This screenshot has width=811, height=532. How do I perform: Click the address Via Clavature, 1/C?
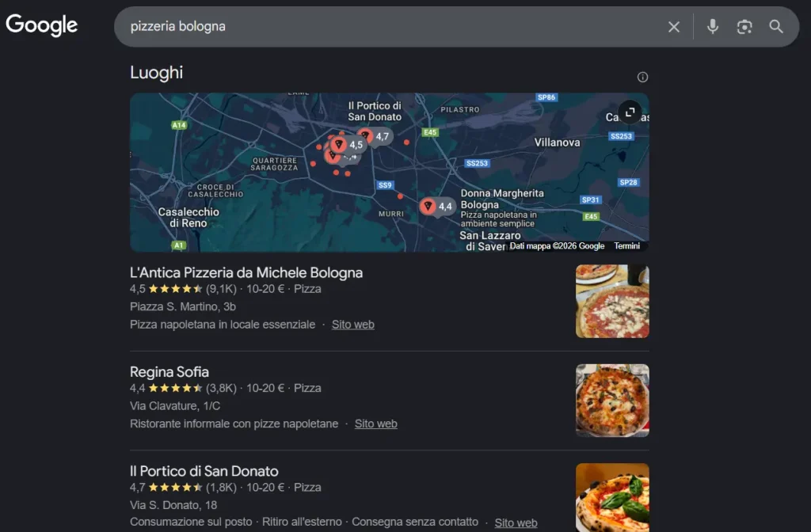tap(175, 406)
